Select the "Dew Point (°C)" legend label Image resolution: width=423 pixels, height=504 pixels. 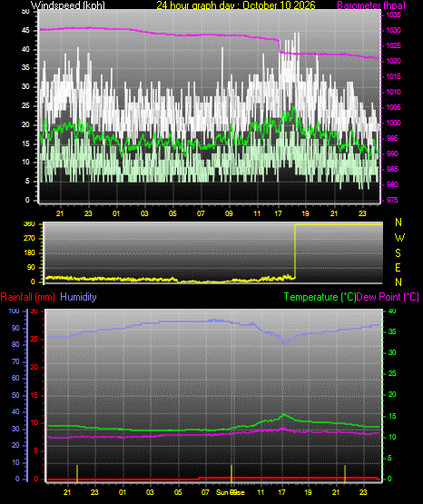coord(388,297)
